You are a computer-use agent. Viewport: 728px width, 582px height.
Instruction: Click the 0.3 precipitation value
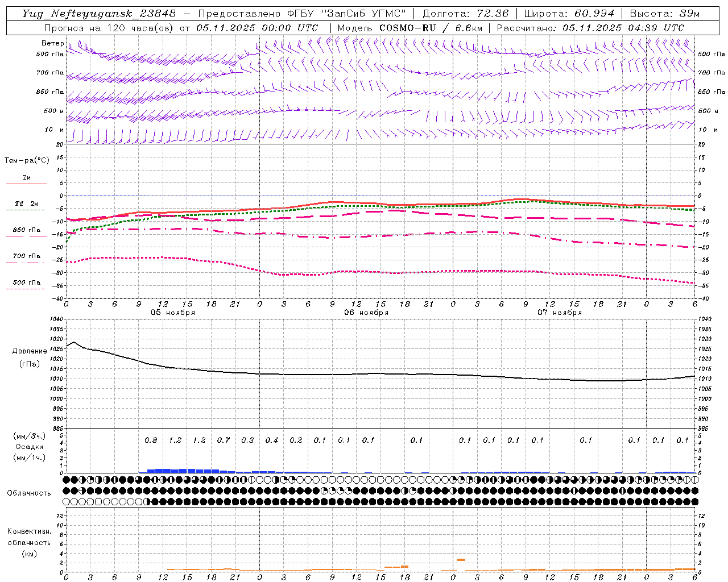click(x=247, y=440)
